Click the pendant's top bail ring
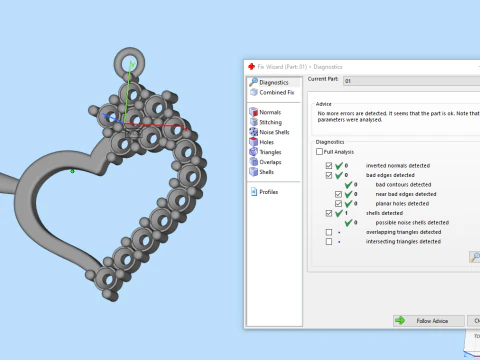This screenshot has height=360, width=480. click(129, 62)
